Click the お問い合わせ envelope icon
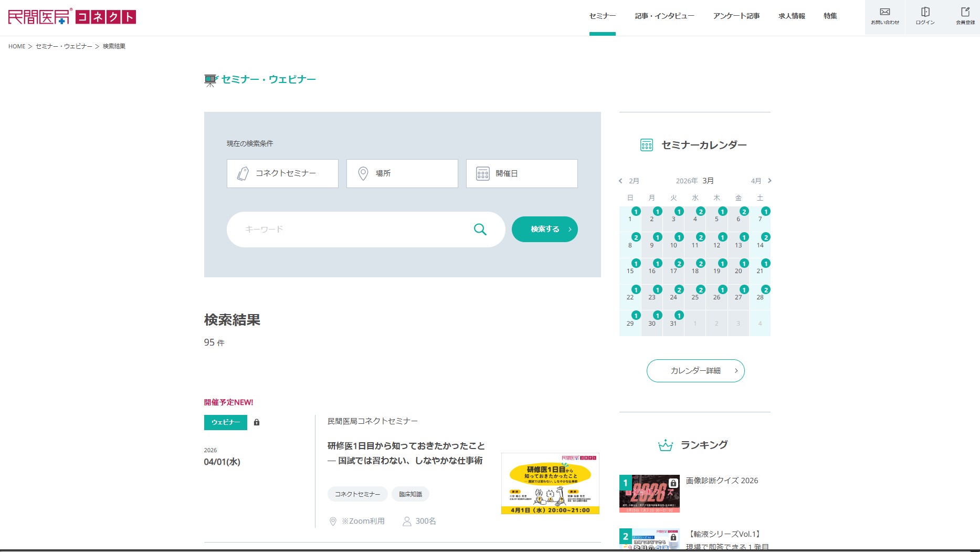 (884, 12)
